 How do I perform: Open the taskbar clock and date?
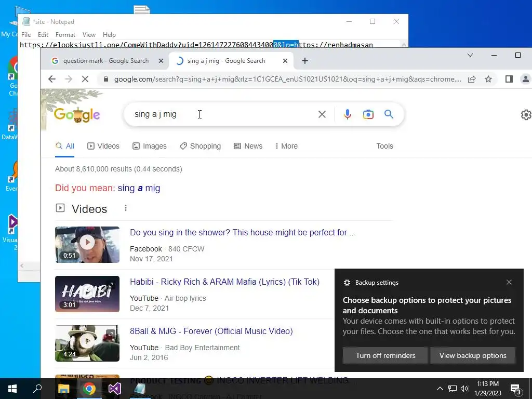[487, 389]
